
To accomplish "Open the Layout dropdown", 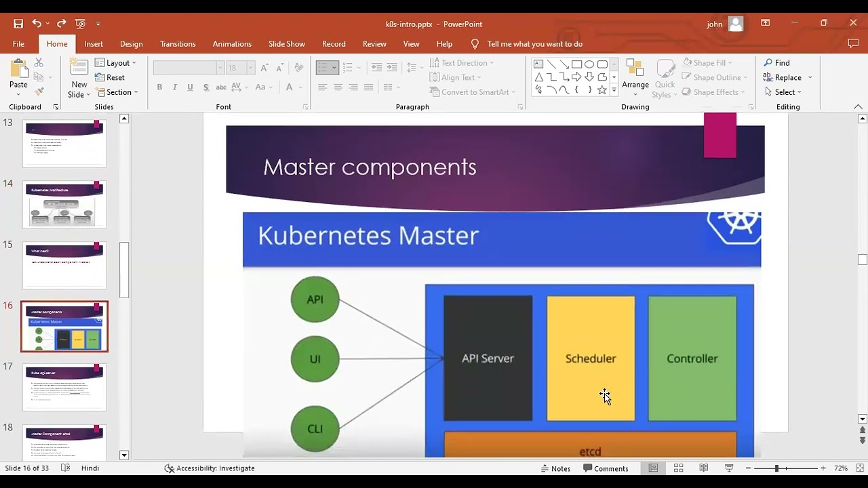I will coord(115,63).
